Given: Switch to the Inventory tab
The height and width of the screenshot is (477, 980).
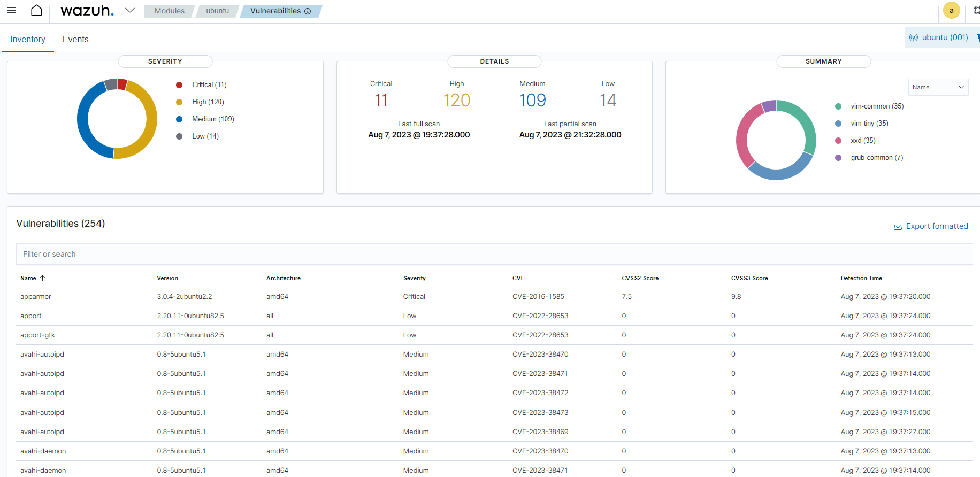Looking at the screenshot, I should point(28,39).
